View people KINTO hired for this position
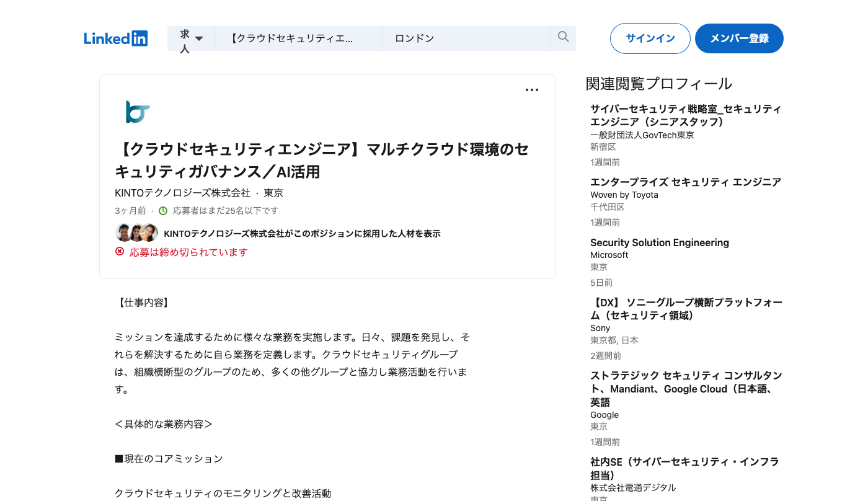Image resolution: width=868 pixels, height=501 pixels. pos(302,234)
